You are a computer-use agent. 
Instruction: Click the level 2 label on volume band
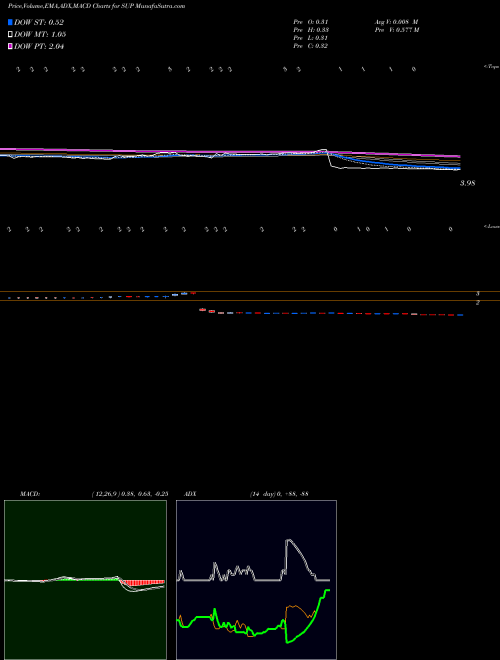click(478, 303)
